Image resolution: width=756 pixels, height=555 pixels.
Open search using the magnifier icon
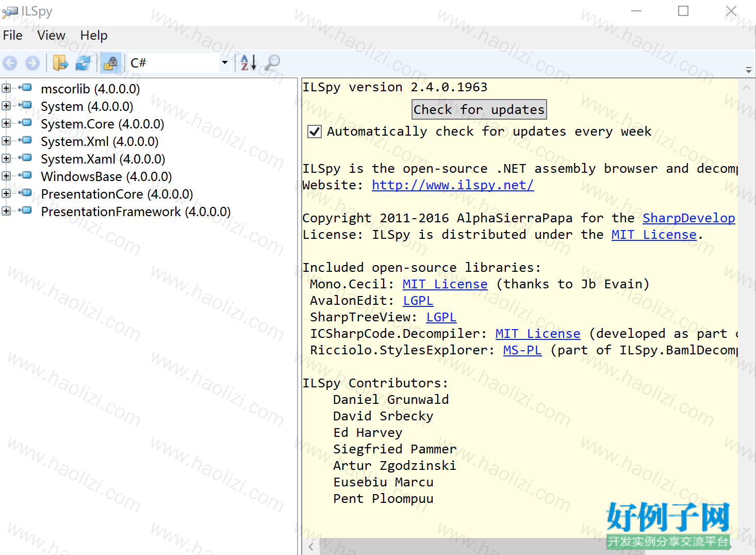point(272,63)
